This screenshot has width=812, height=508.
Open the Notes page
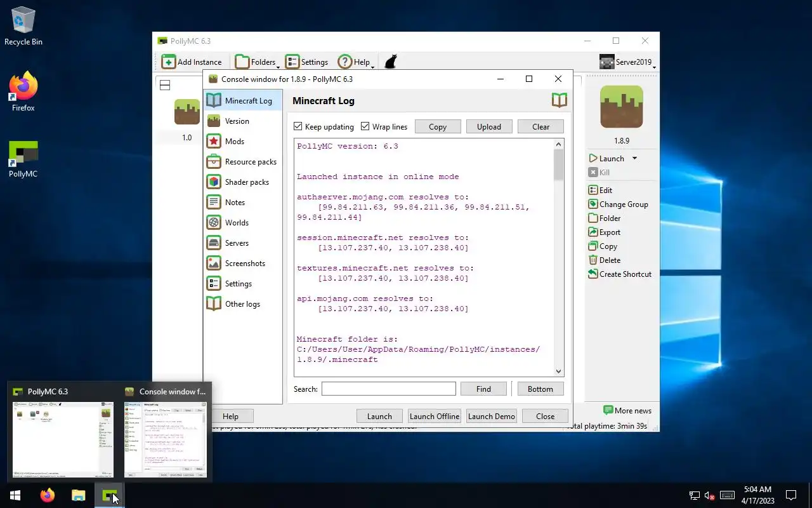[243, 202]
